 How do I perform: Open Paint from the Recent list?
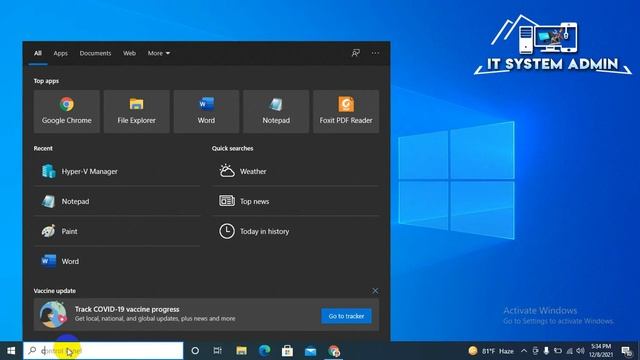coord(117,231)
